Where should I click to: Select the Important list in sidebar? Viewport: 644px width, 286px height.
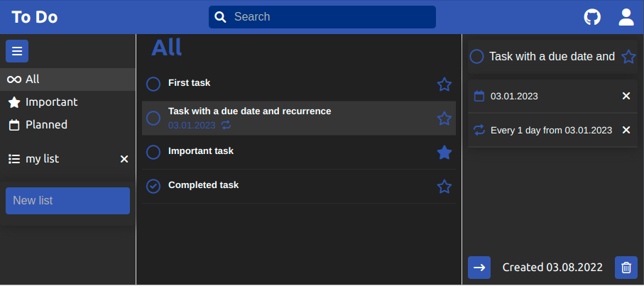(x=52, y=102)
